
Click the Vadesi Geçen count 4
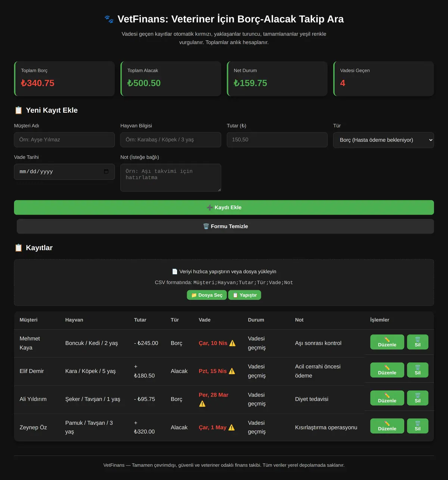point(343,83)
